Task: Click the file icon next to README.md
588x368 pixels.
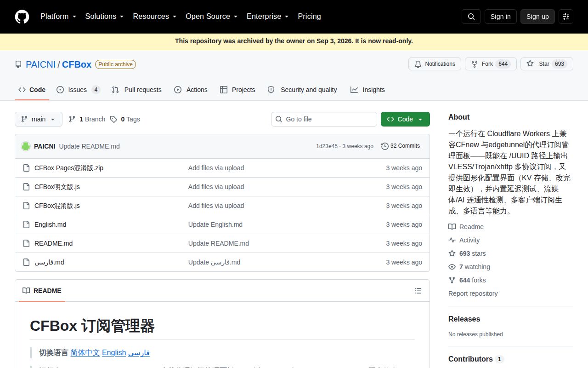Action: coord(26,243)
